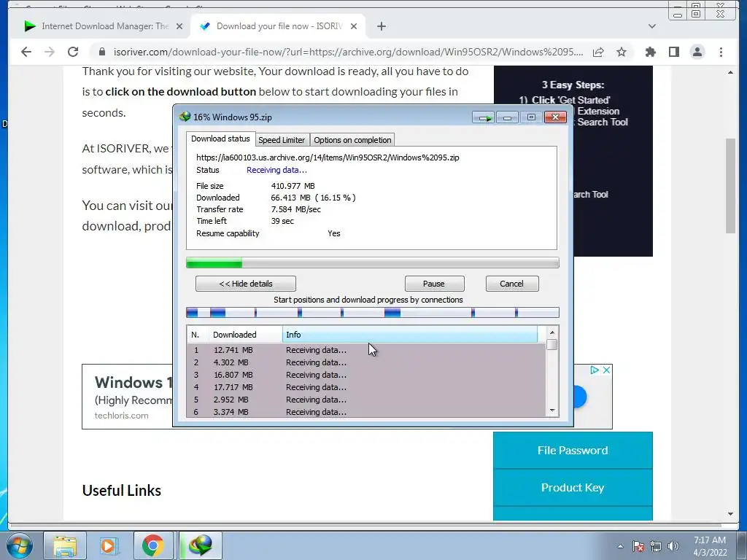Select the Download status tab
The height and width of the screenshot is (560, 747).
pyautogui.click(x=220, y=139)
